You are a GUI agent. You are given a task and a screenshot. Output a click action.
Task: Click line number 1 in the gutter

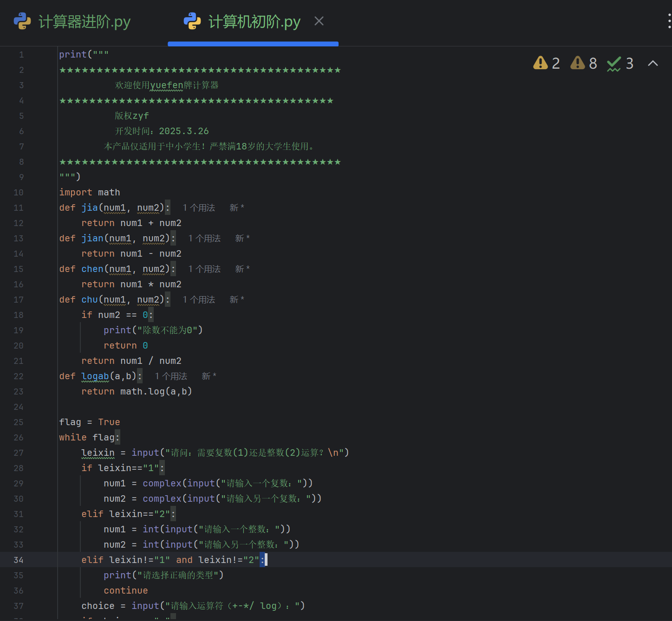coord(21,55)
